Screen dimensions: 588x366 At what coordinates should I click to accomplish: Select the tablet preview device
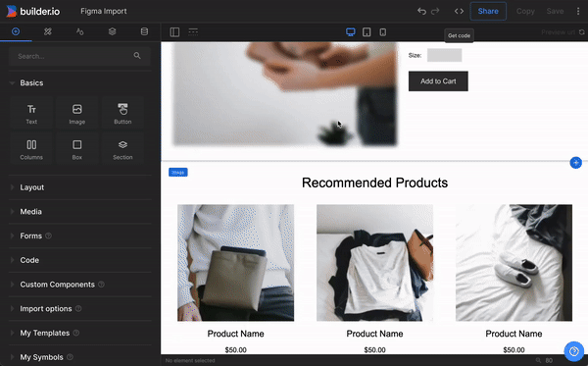click(x=367, y=32)
